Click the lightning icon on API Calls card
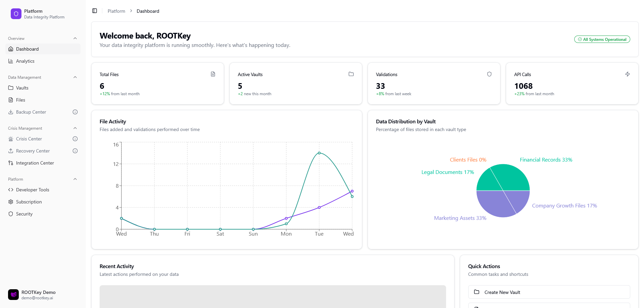Viewport: 644px width, 308px height. point(628,74)
